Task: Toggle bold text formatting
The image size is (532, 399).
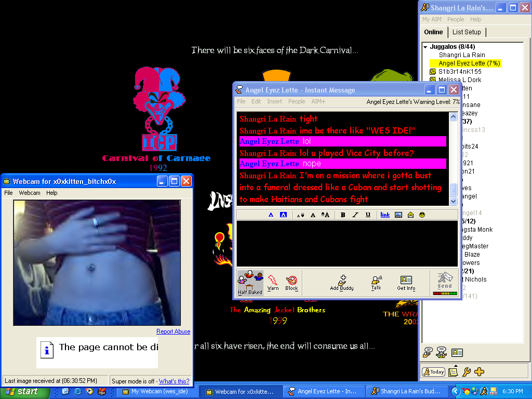Action: pyautogui.click(x=343, y=215)
